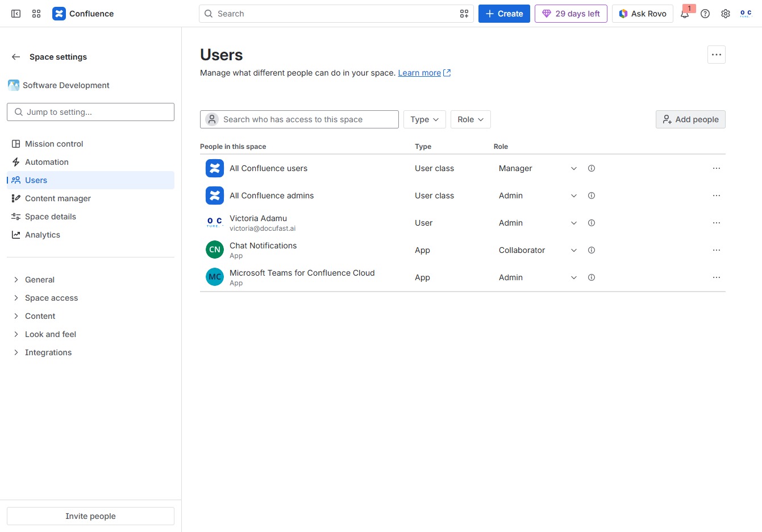Click the All Confluence users avatar icon
This screenshot has height=532, width=762.
tap(215, 168)
